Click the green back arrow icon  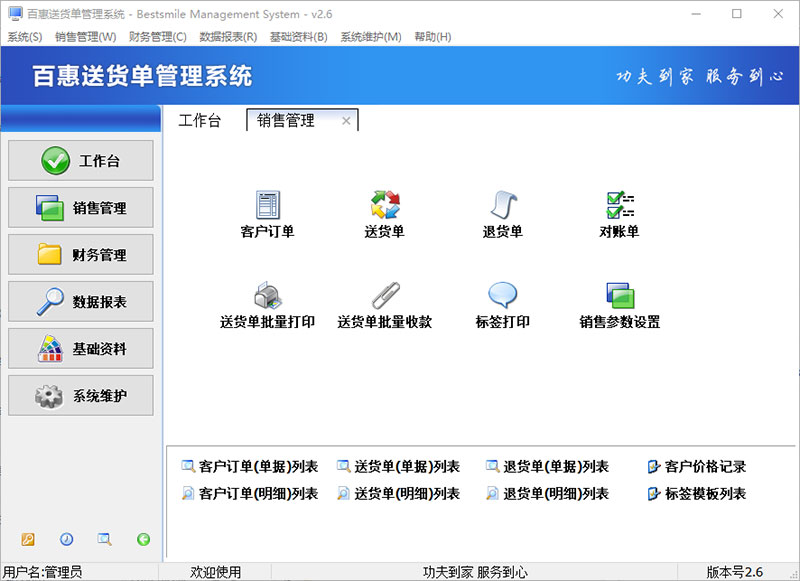(x=144, y=539)
